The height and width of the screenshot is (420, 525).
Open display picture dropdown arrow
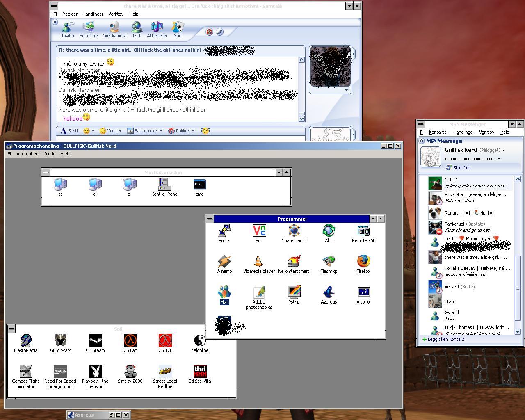coord(347,90)
